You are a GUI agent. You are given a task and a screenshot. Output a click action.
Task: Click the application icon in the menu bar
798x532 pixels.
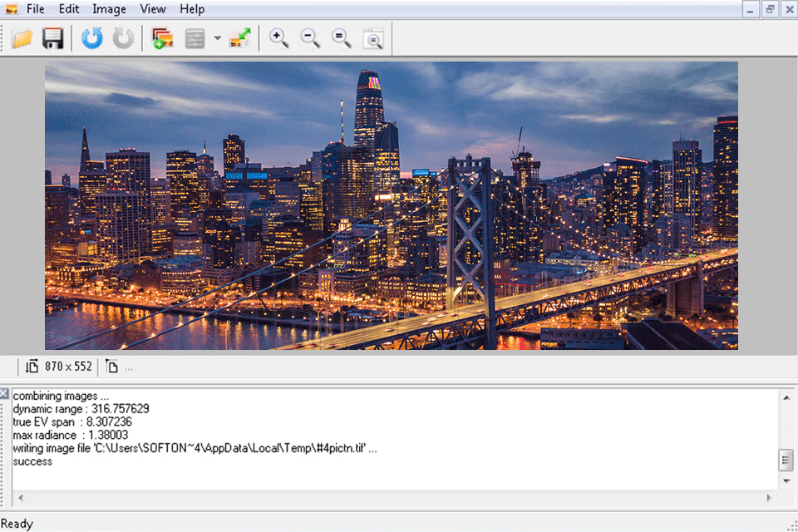point(11,9)
